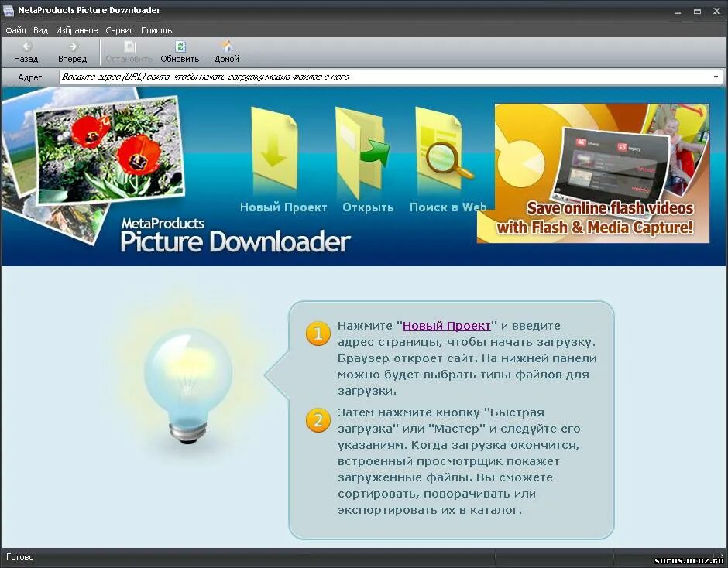Click the application icon in the title bar
This screenshot has height=568, width=728.
(x=9, y=10)
